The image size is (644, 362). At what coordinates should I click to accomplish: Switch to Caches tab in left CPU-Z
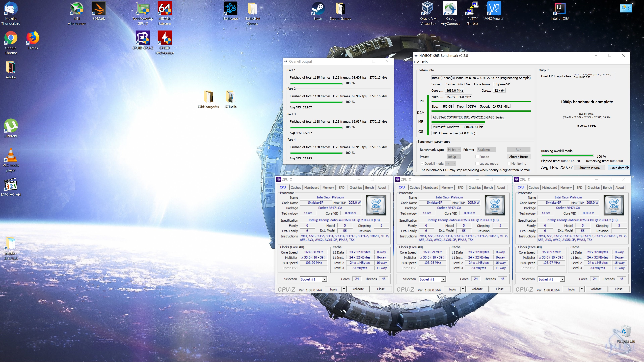[x=296, y=187]
